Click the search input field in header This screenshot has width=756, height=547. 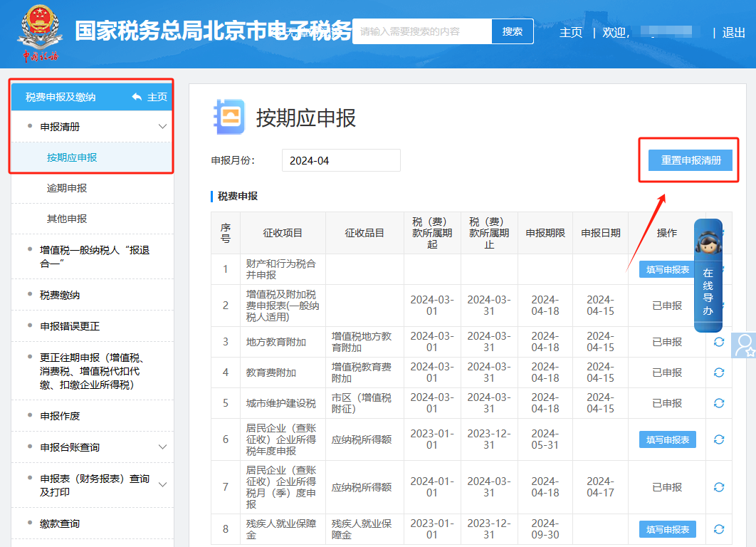[422, 31]
